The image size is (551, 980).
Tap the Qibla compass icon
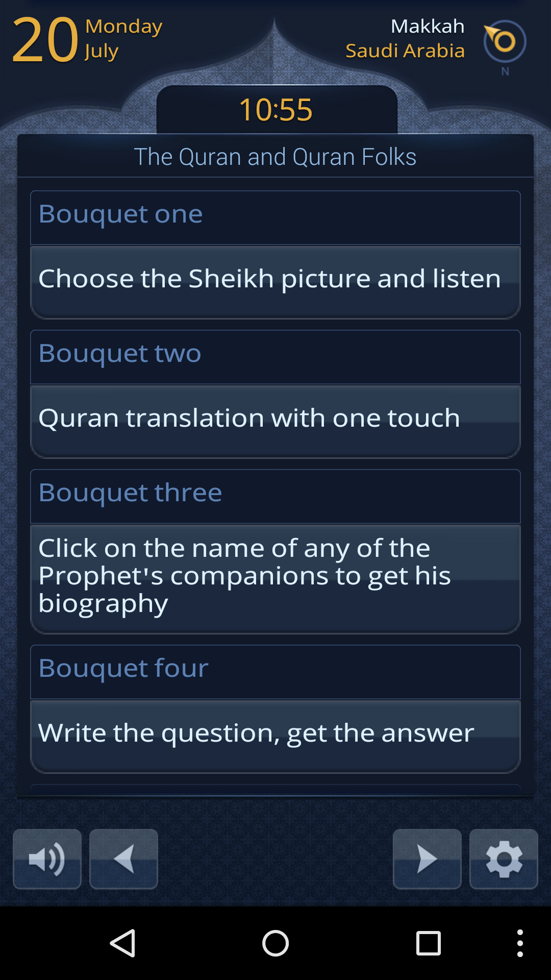tap(504, 42)
